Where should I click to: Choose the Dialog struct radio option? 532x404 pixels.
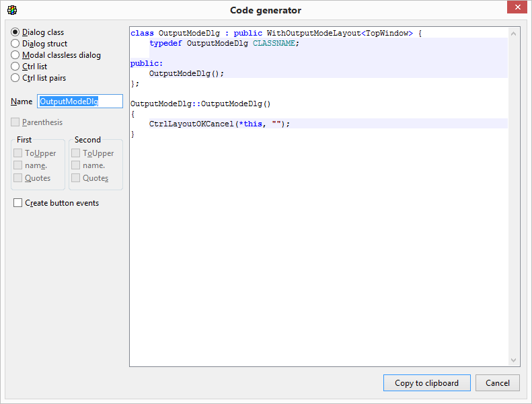15,44
